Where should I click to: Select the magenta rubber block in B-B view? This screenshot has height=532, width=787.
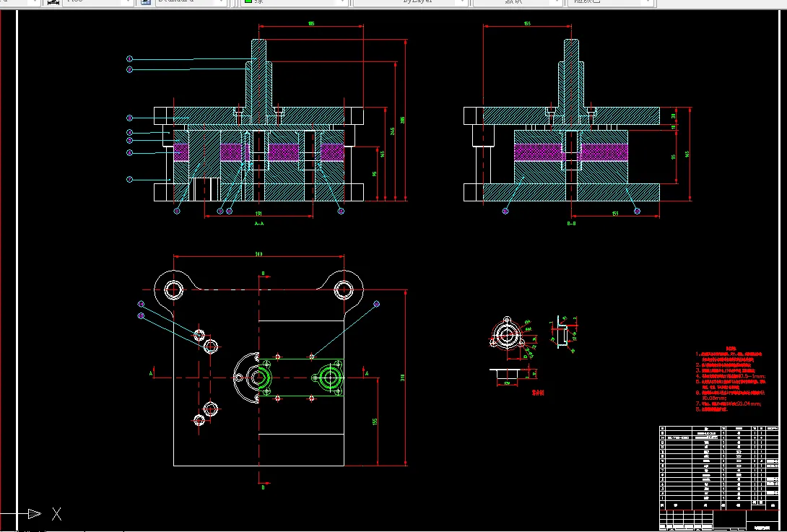tap(539, 152)
